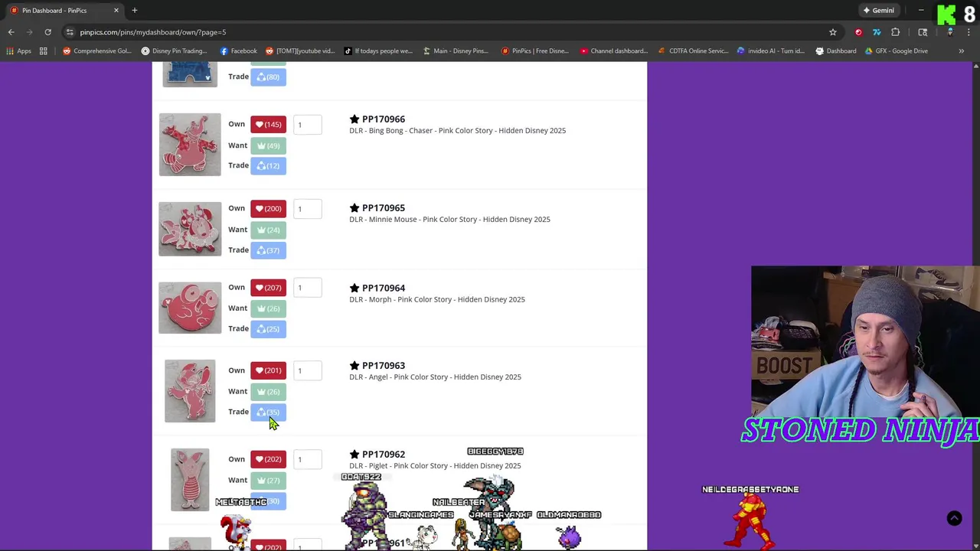Open pin link PP170966
This screenshot has height=551, width=980.
[384, 119]
